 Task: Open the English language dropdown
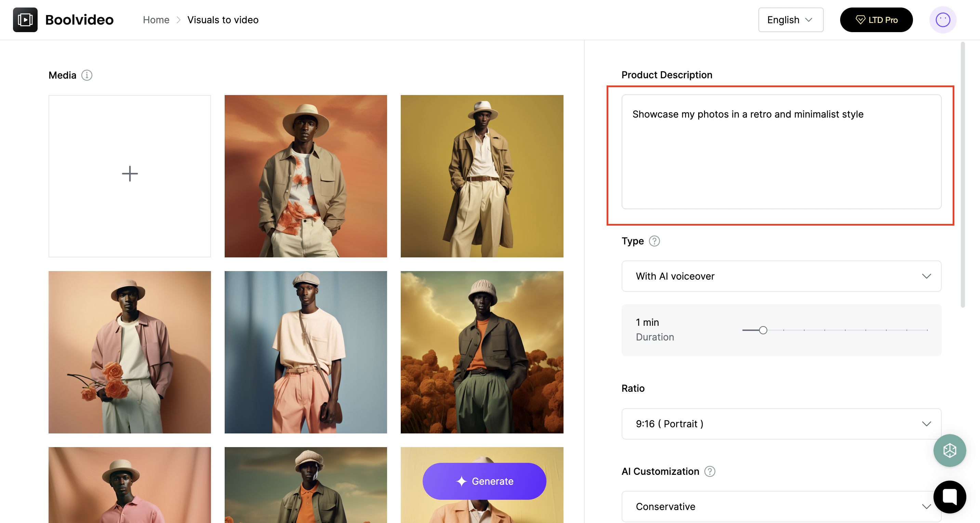pyautogui.click(x=791, y=20)
